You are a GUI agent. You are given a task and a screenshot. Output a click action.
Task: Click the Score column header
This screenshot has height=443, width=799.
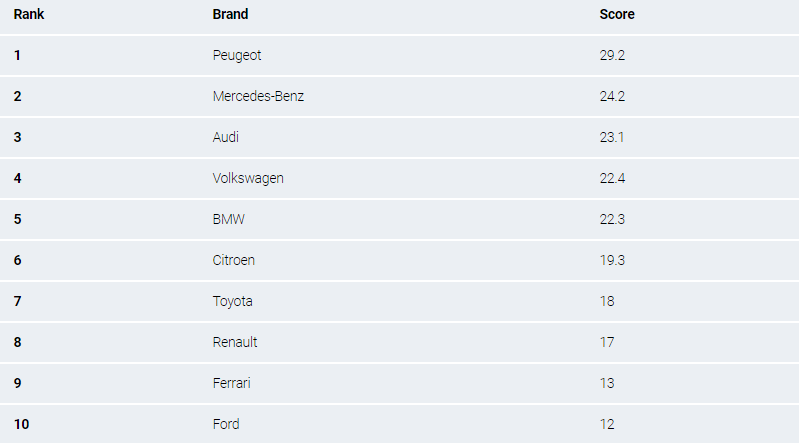click(616, 15)
